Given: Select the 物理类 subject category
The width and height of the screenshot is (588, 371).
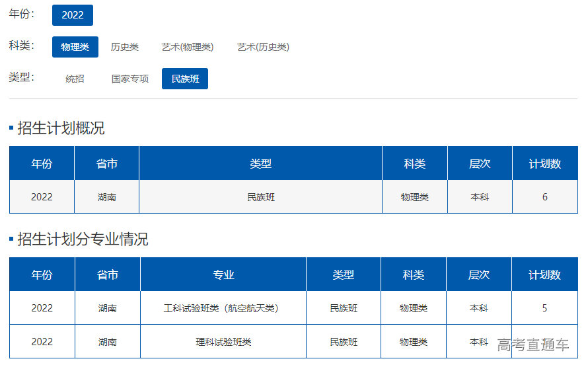Looking at the screenshot, I should 75,47.
